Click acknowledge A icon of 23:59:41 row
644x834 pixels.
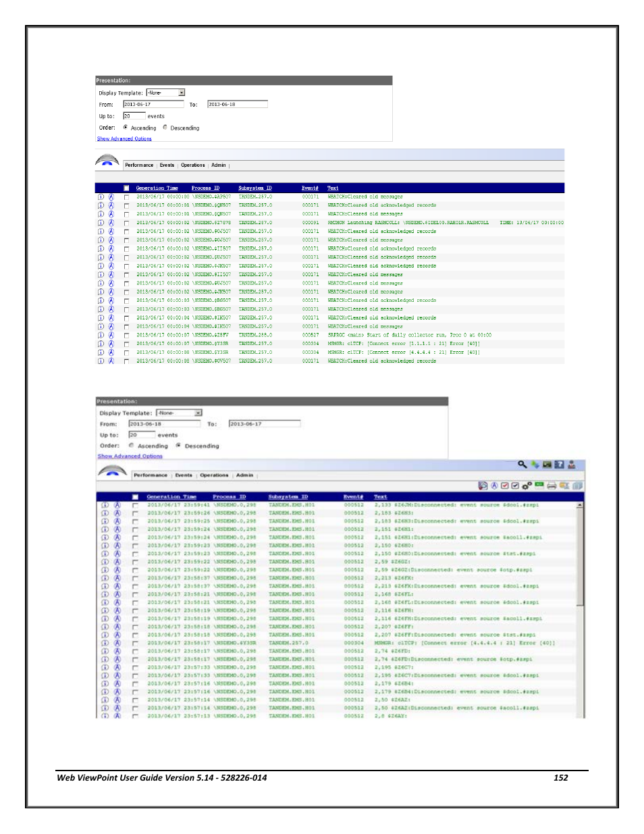click(x=117, y=505)
